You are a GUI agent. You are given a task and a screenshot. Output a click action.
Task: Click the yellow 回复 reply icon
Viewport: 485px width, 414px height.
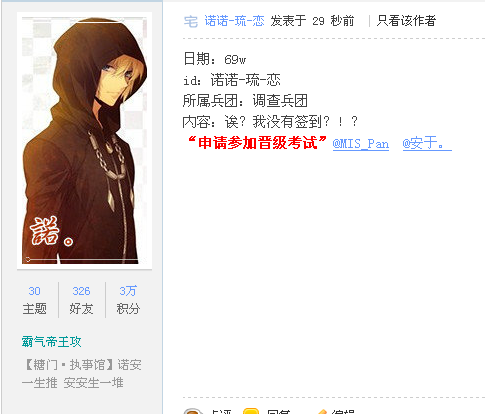coord(251,411)
